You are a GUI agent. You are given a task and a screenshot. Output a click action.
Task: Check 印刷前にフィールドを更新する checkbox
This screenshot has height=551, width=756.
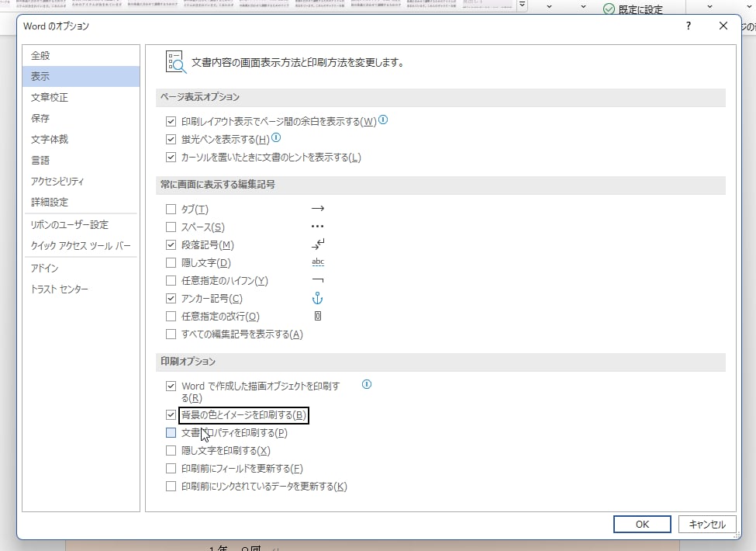[171, 469]
